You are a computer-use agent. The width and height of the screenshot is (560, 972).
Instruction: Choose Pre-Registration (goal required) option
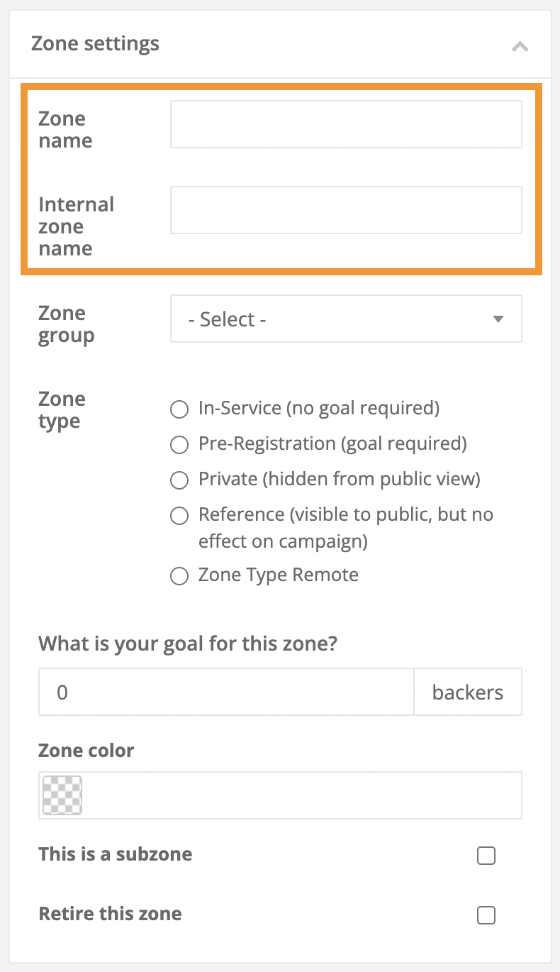pos(179,445)
